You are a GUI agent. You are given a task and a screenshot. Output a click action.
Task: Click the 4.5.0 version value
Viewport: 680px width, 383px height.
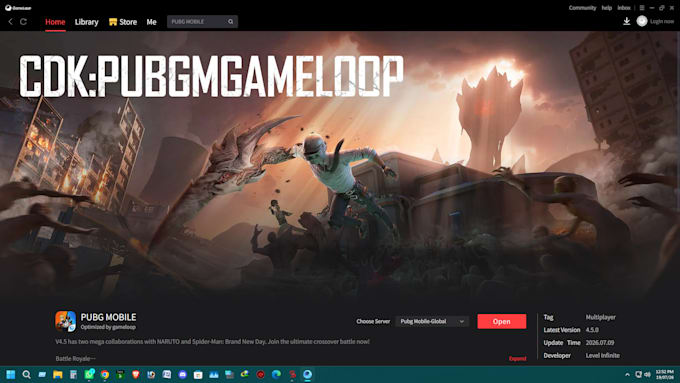592,330
